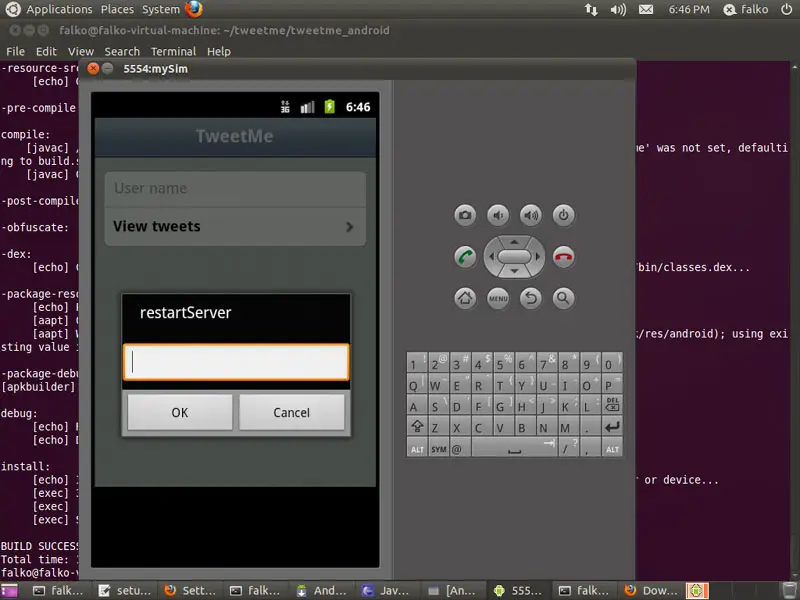Focus the restartServer dialog text field

(x=236, y=362)
